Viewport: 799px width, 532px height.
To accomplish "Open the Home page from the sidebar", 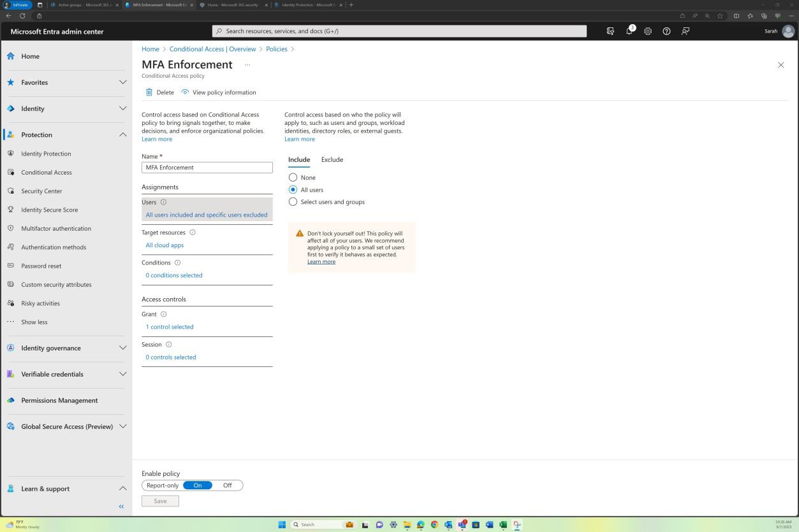I will click(30, 56).
